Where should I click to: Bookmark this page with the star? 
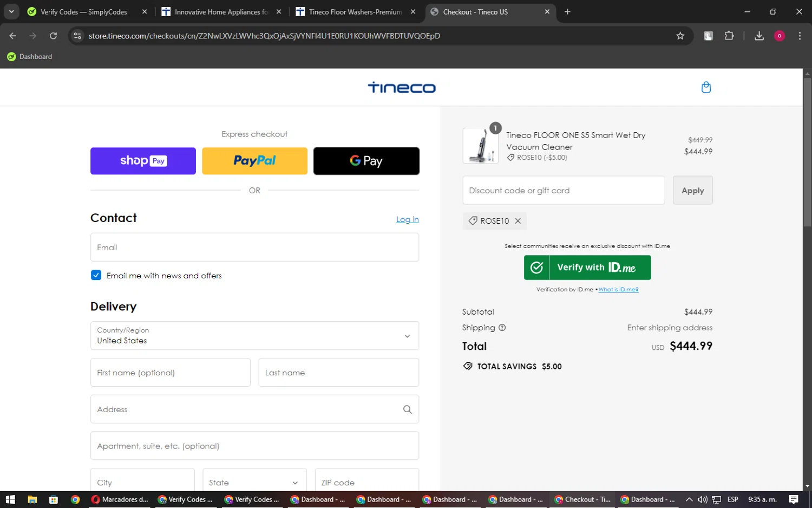pyautogui.click(x=680, y=36)
